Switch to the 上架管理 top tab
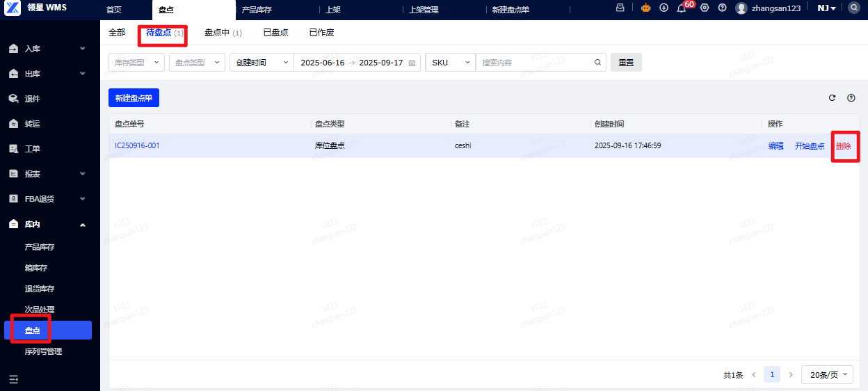Screen dimensions: 868x391 (x=423, y=10)
